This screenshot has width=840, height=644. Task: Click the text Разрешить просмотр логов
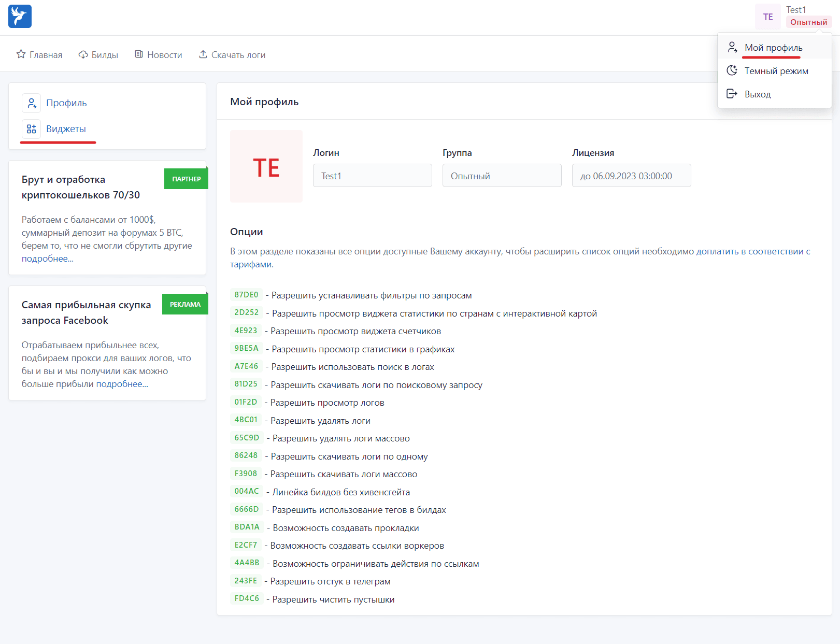point(328,403)
